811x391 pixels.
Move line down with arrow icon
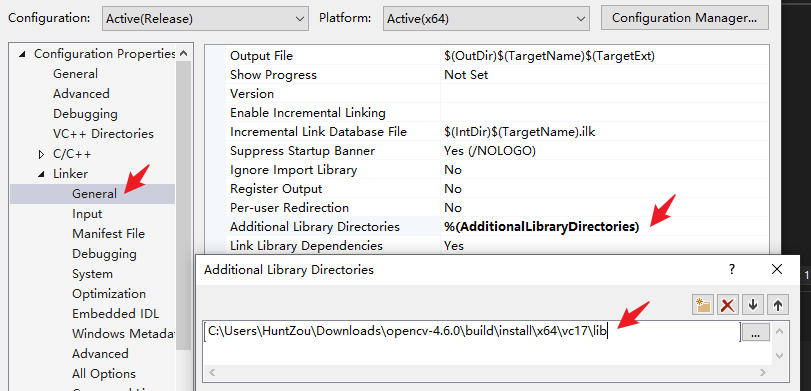tap(753, 305)
